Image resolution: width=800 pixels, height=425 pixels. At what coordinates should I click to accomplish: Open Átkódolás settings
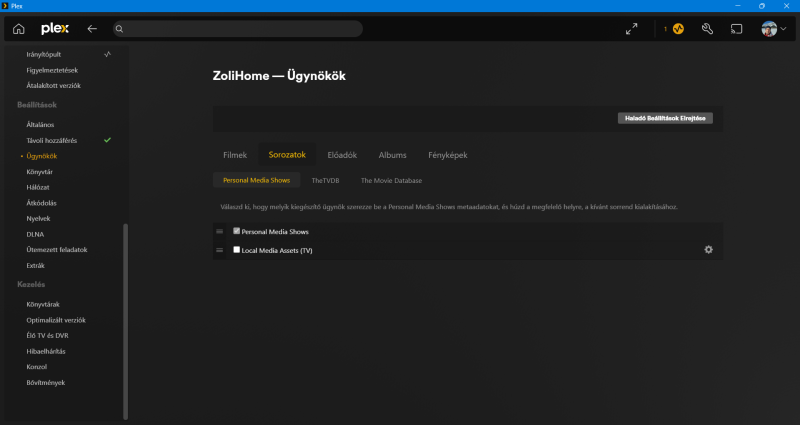(x=41, y=203)
